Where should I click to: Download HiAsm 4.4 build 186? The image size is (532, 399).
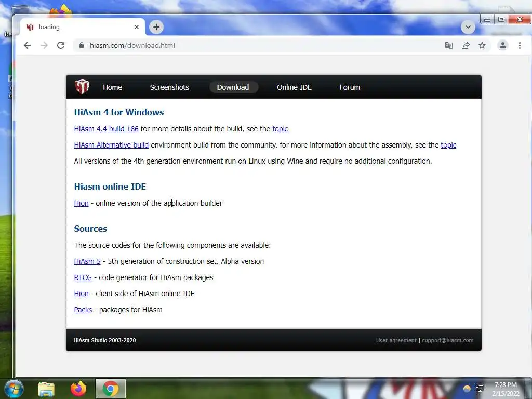coord(106,129)
